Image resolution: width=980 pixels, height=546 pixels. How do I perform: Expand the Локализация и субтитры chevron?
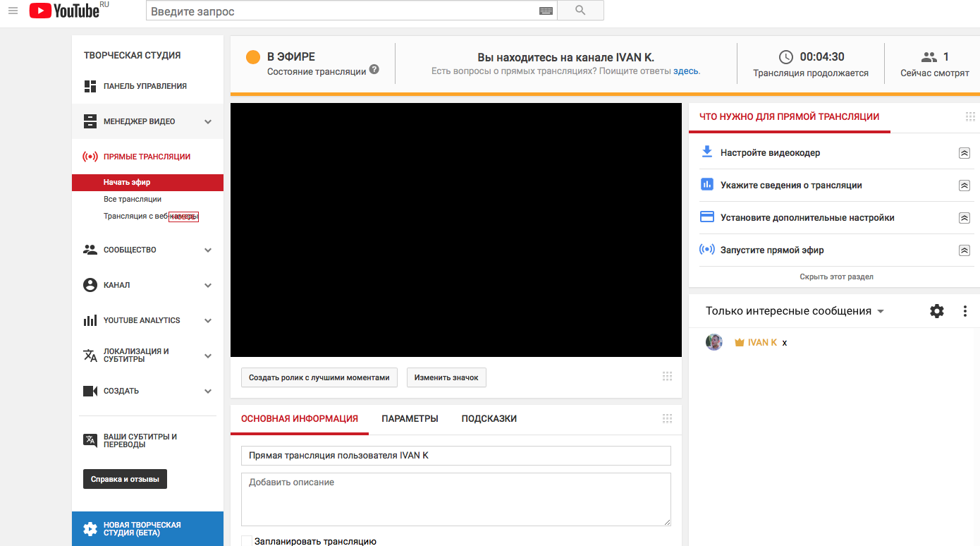coord(208,356)
